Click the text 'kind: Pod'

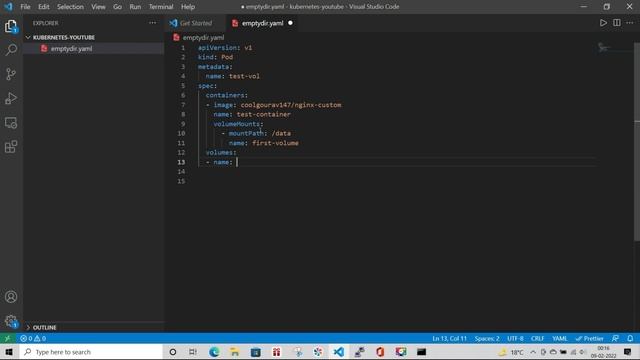[x=216, y=57]
